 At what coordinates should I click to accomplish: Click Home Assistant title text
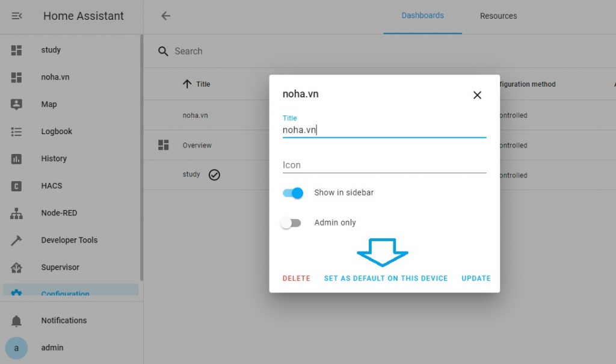click(83, 16)
